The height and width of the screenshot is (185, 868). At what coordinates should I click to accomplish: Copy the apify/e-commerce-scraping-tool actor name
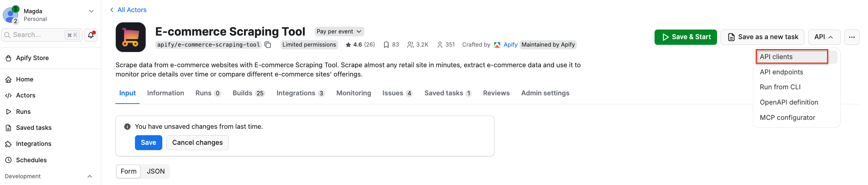[268, 45]
